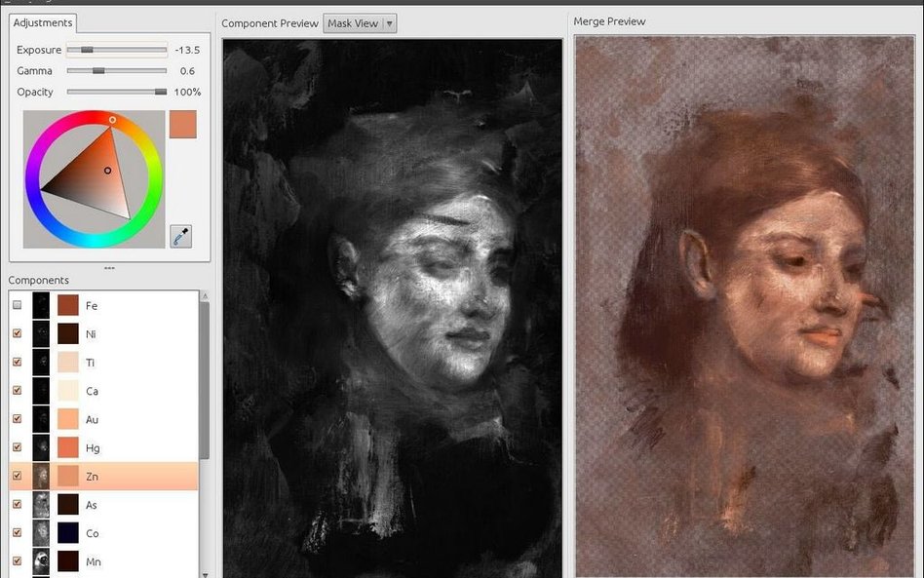
Task: Click the Mn component mask thumbnail
Action: (x=41, y=560)
